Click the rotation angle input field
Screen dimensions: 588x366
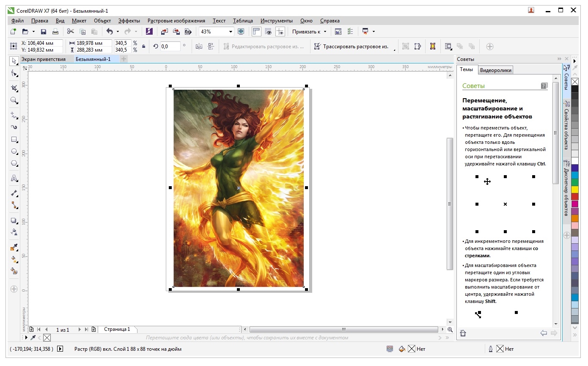[x=170, y=46]
